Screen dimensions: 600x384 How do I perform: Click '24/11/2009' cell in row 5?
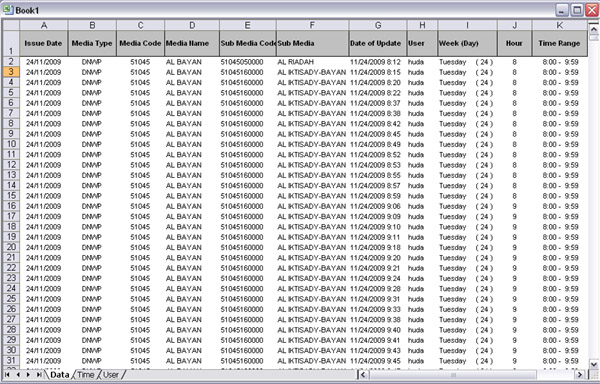coord(44,93)
